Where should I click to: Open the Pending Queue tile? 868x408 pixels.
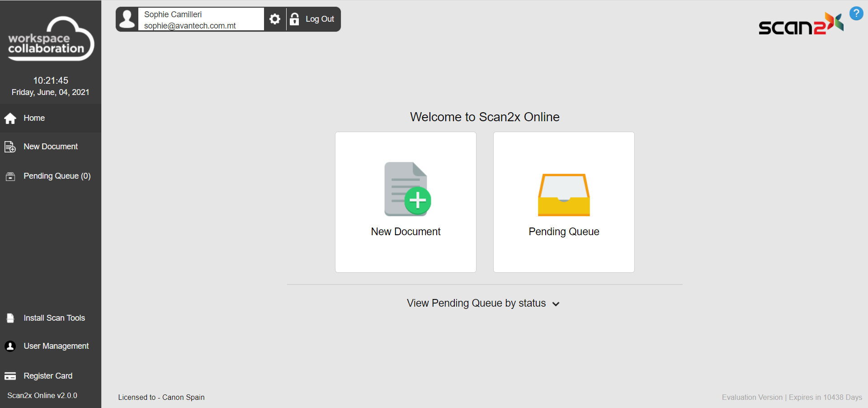pyautogui.click(x=564, y=202)
